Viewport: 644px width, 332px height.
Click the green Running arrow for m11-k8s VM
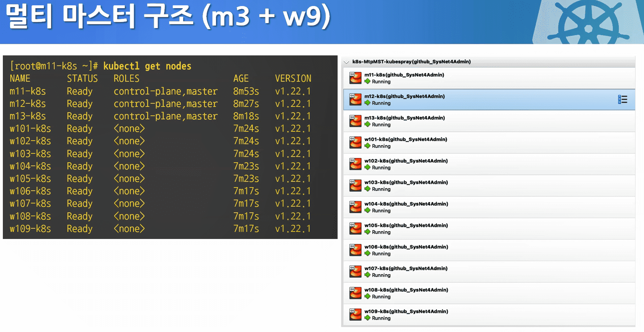pyautogui.click(x=367, y=81)
